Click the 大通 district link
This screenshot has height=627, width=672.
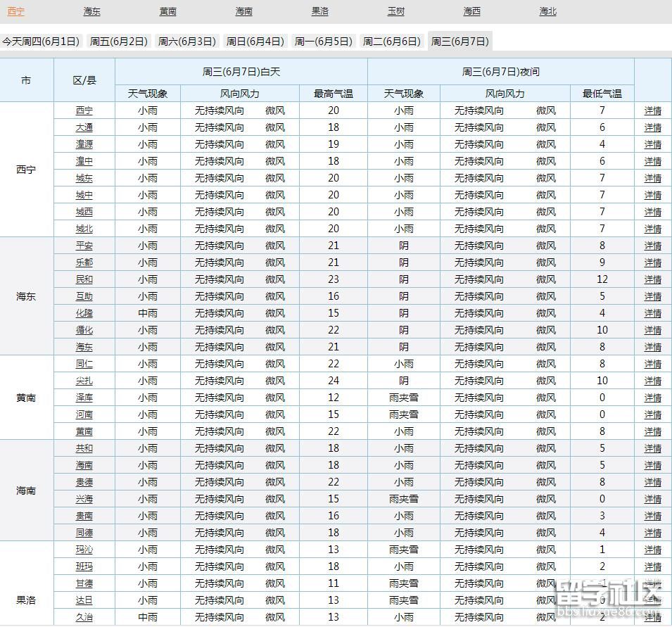(x=84, y=127)
